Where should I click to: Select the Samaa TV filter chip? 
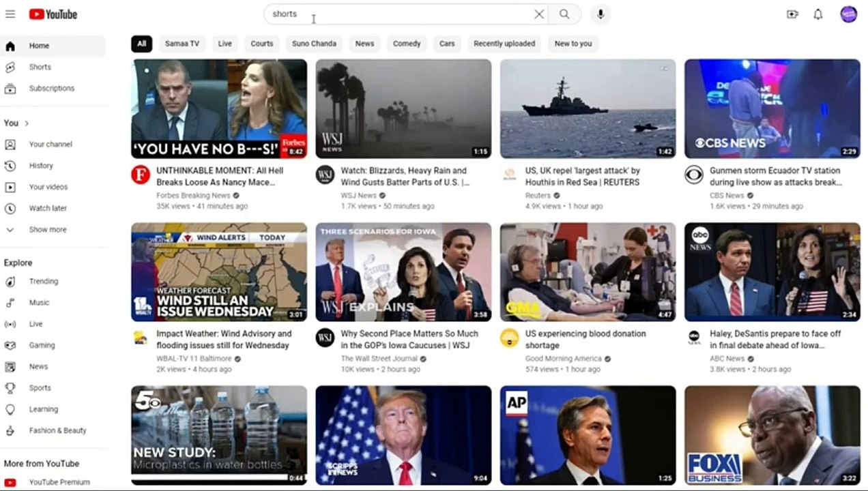tap(182, 44)
